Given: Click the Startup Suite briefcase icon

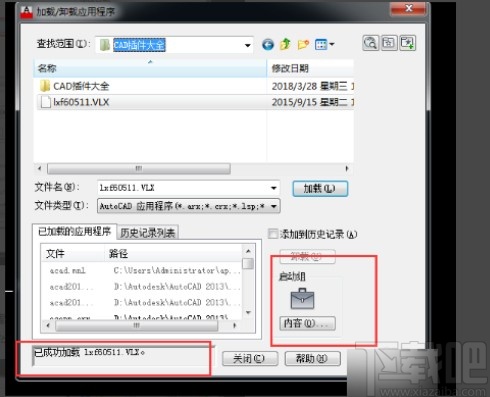Looking at the screenshot, I should pyautogui.click(x=302, y=299).
